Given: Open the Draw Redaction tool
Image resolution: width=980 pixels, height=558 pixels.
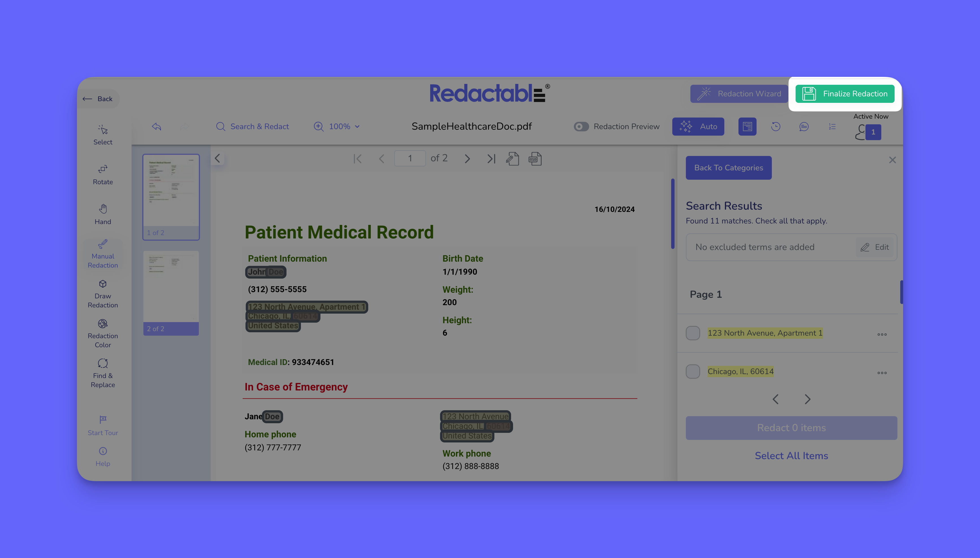Looking at the screenshot, I should pyautogui.click(x=103, y=294).
